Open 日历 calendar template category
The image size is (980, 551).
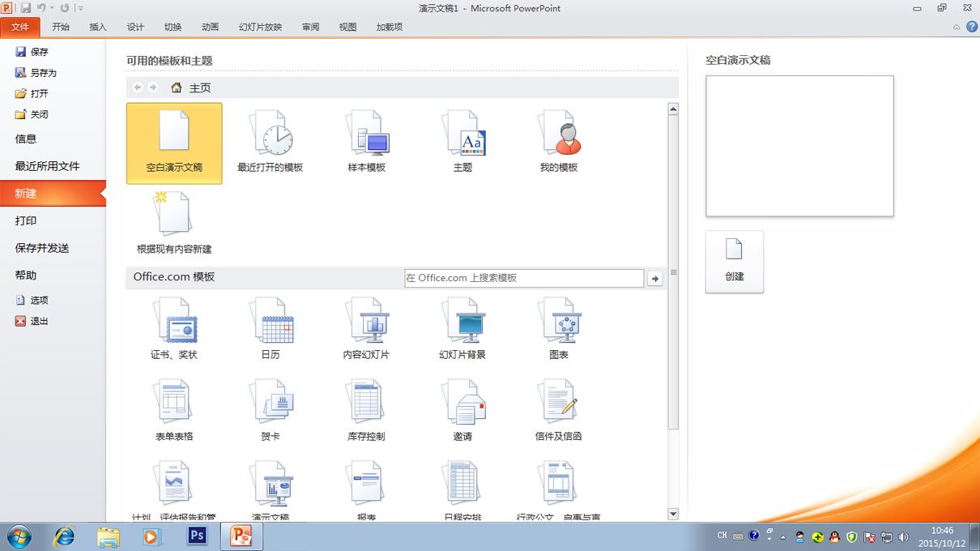point(270,328)
